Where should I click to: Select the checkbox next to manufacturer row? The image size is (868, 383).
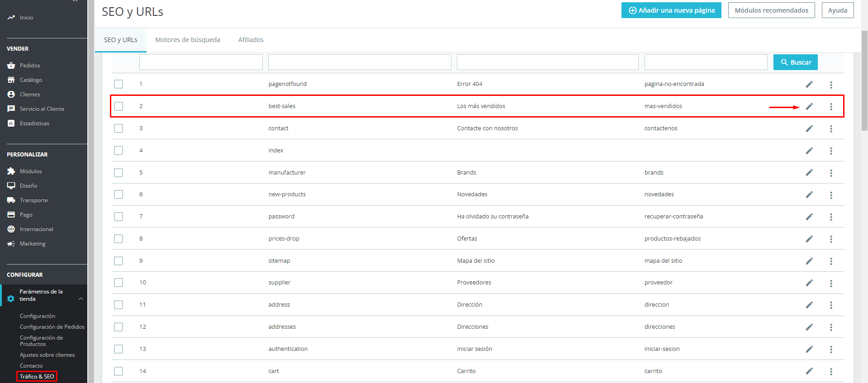119,173
